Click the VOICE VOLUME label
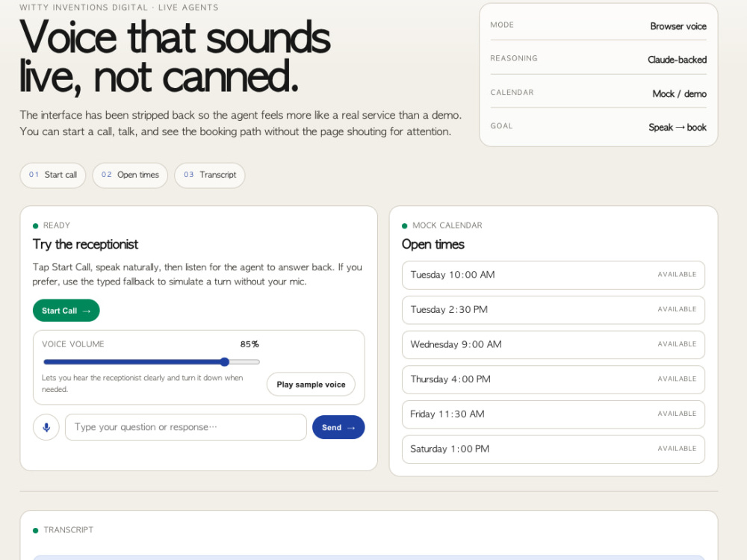Image resolution: width=747 pixels, height=560 pixels. [x=73, y=343]
